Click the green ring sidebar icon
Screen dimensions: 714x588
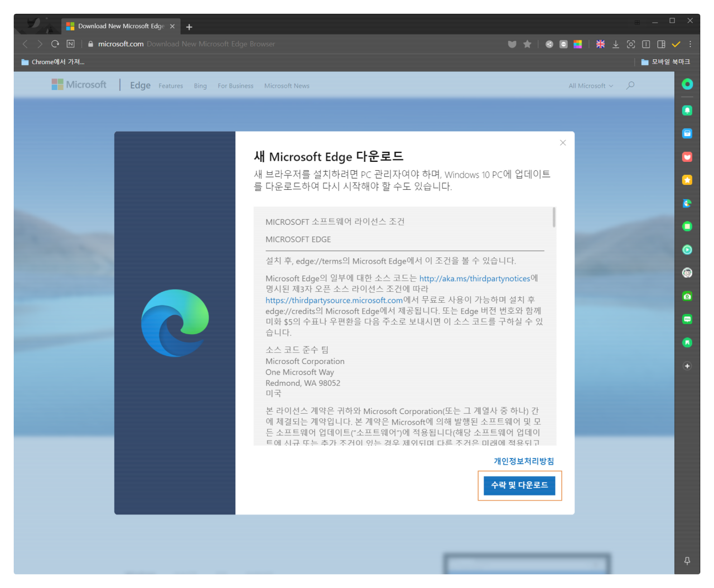point(687,84)
